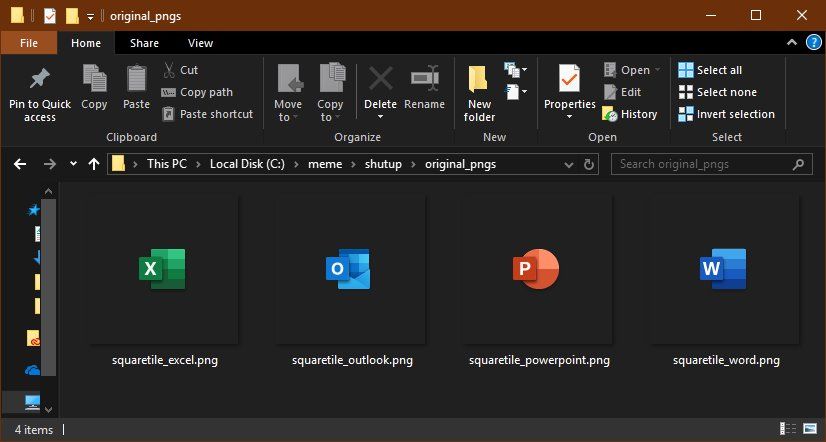Switch to Details view in status bar
The image size is (826, 442).
pos(788,429)
